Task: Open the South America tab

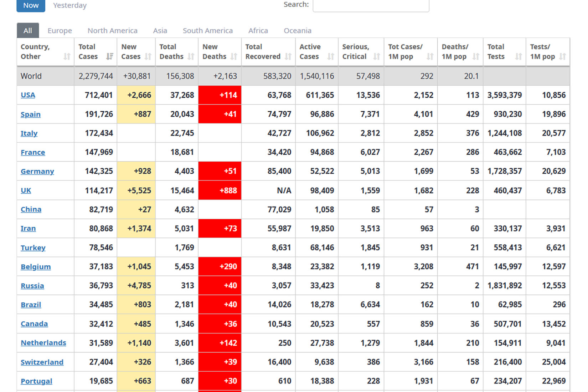Action: (207, 31)
